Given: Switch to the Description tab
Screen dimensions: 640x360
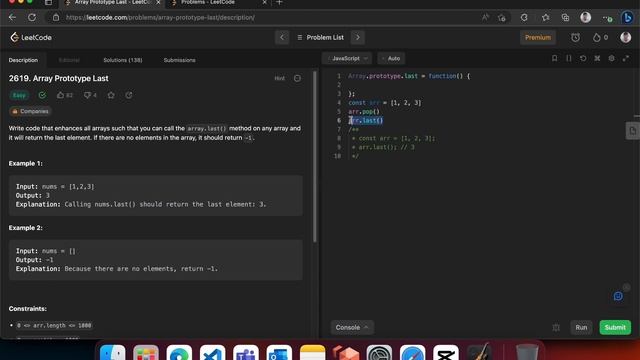Looking at the screenshot, I should pos(23,60).
